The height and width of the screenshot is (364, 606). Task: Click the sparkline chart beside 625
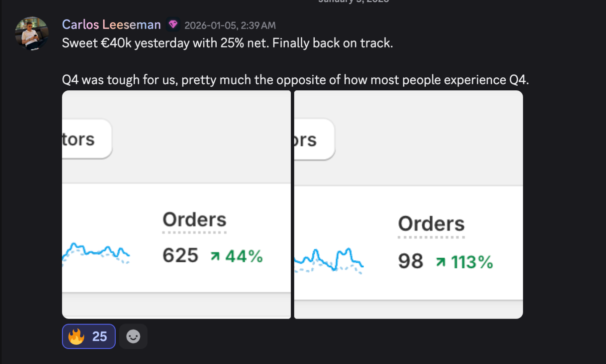(x=96, y=252)
